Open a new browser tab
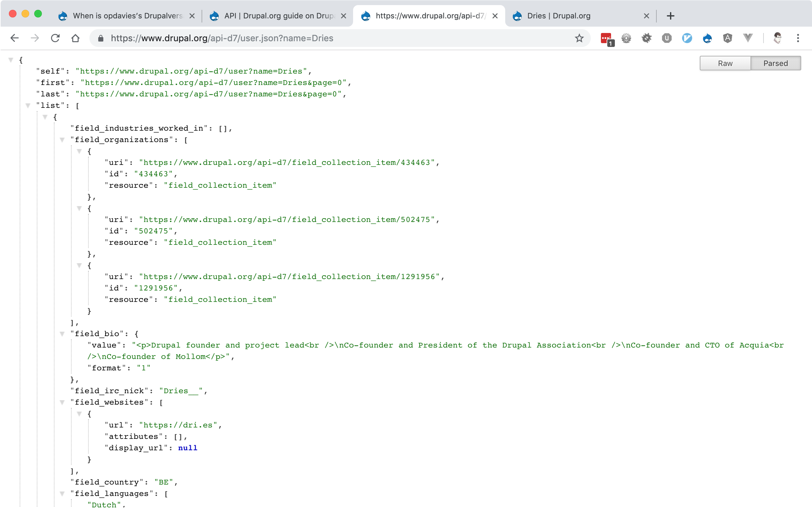 click(x=670, y=16)
